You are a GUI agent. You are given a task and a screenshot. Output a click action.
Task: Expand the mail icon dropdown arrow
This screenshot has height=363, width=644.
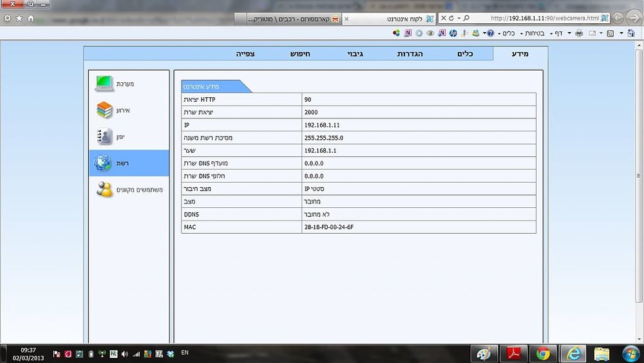(x=601, y=33)
